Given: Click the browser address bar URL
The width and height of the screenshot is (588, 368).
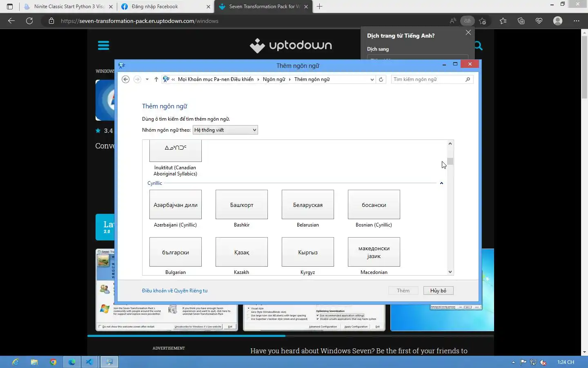Looking at the screenshot, I should (x=140, y=21).
